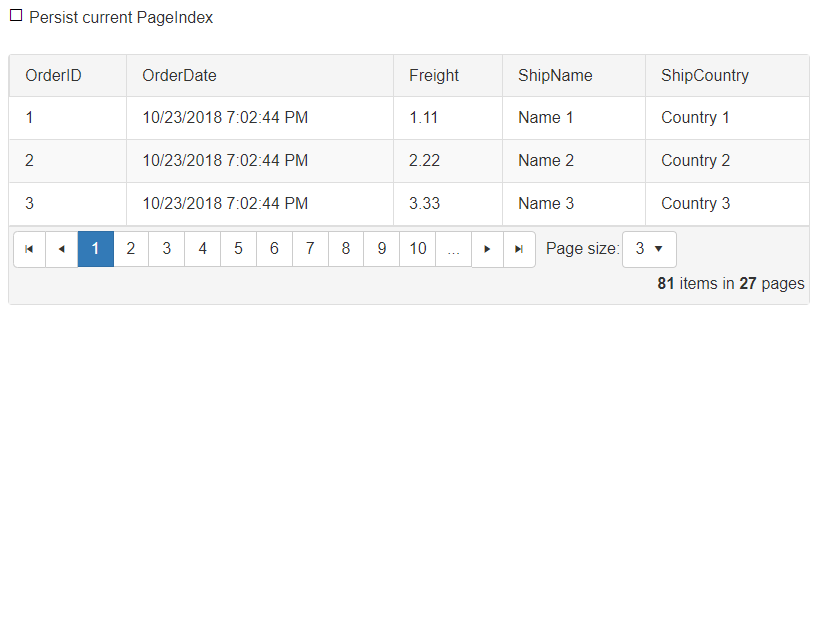Screen dimensions: 814x638
Task: Click the ShipCountry column header
Action: pos(727,76)
